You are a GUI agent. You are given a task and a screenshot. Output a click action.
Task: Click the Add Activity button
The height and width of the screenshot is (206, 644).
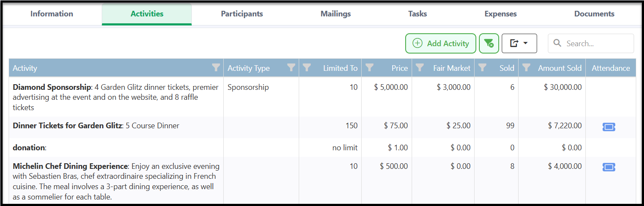(x=441, y=43)
